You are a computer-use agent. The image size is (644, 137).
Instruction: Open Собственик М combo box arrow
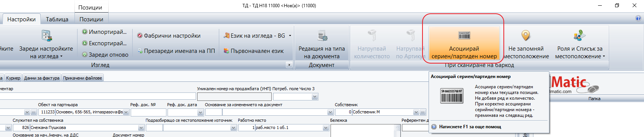point(416,112)
